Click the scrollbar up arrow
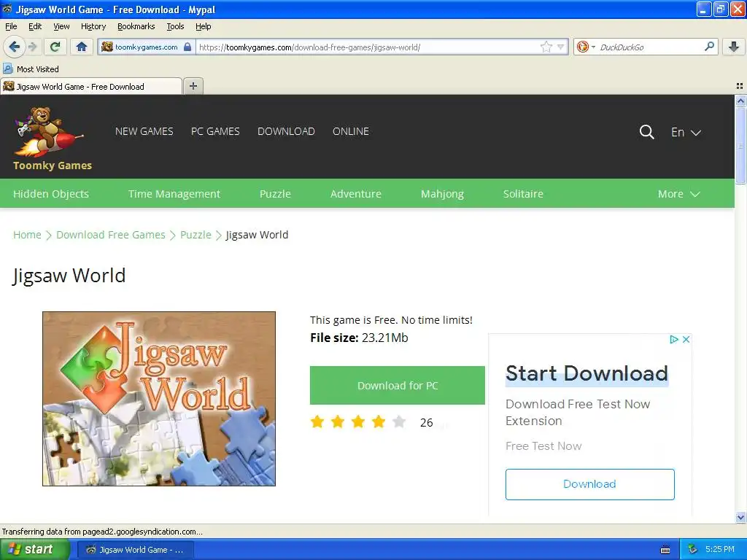Viewport: 747px width, 560px height. tap(740, 101)
